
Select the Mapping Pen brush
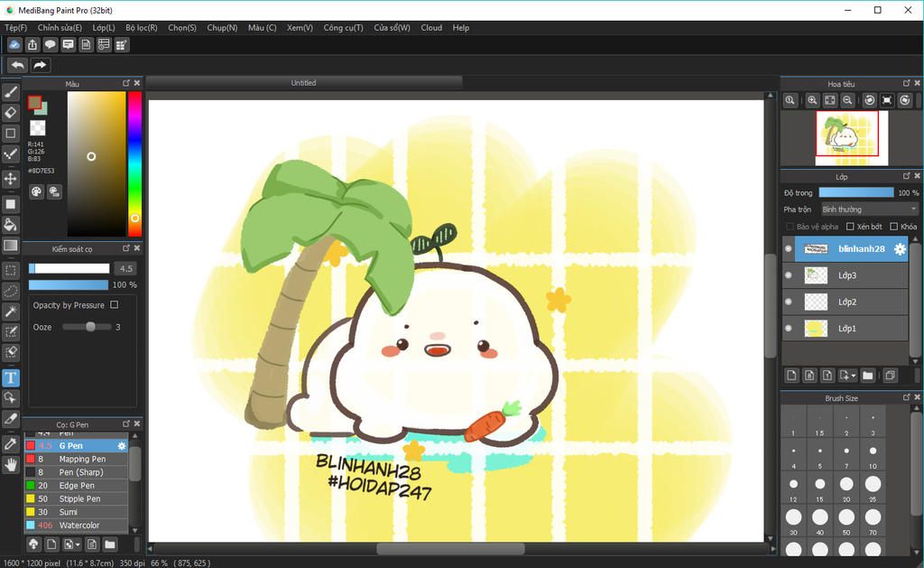point(76,459)
